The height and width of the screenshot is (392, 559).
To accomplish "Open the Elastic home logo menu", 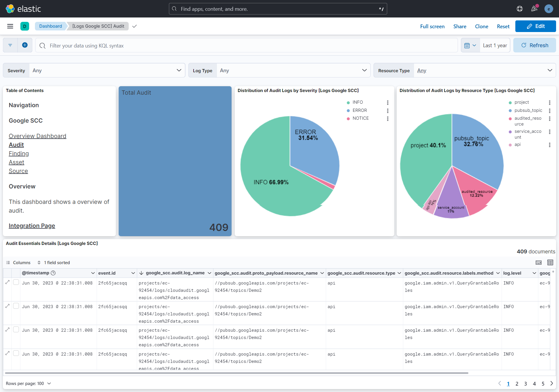I will [x=10, y=9].
